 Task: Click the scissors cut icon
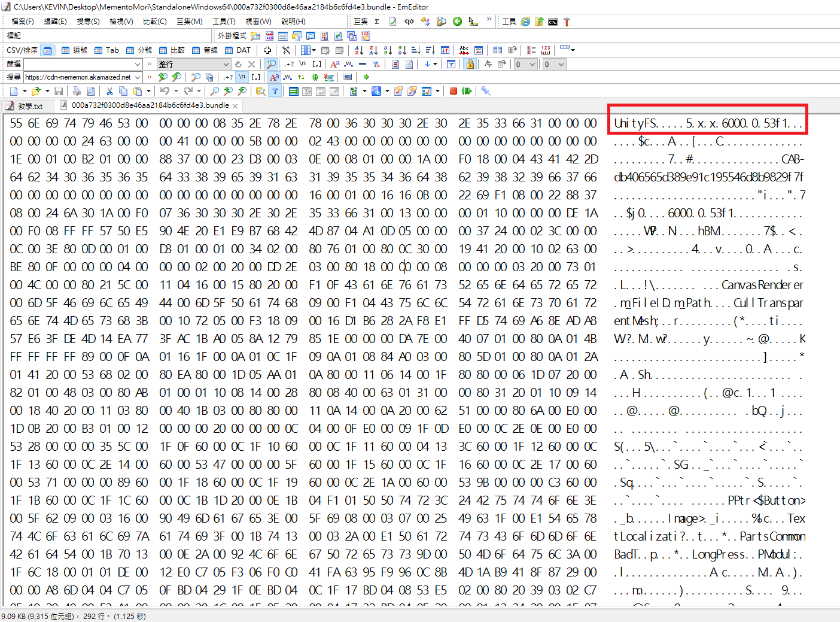(x=109, y=91)
